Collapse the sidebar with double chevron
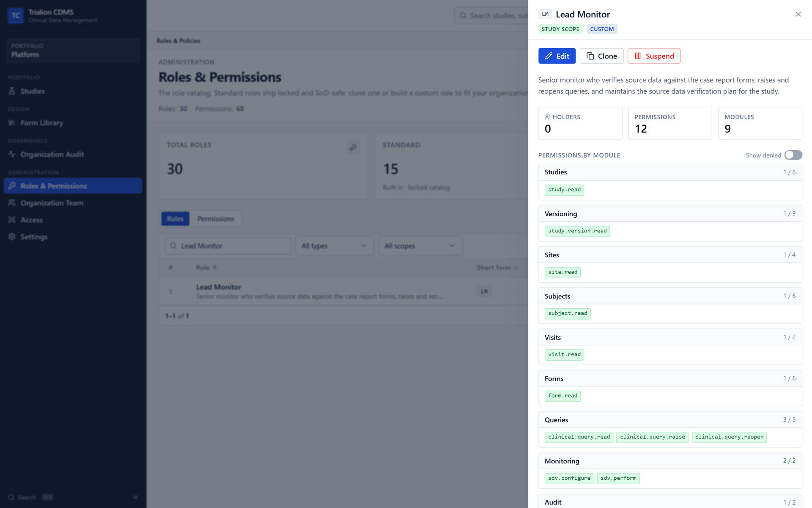This screenshot has height=508, width=812. 135,497
